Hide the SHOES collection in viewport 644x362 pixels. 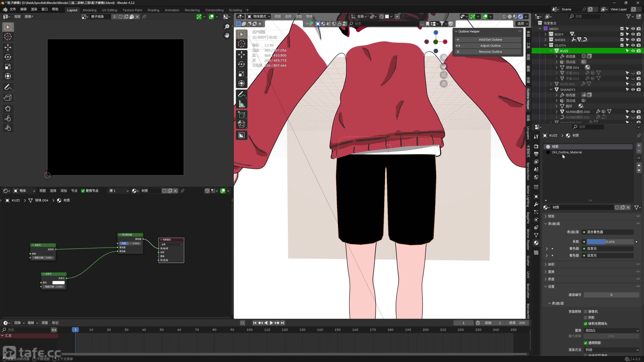click(633, 40)
